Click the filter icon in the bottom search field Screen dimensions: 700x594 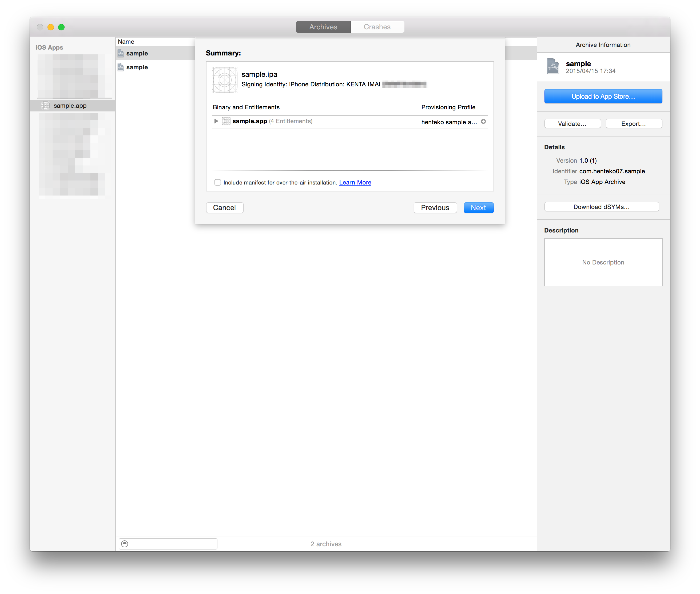click(x=125, y=543)
